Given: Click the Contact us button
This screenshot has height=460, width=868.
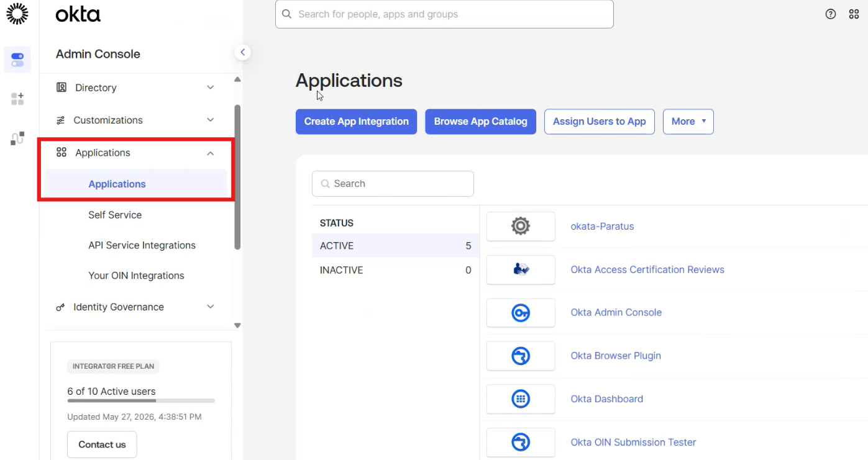Looking at the screenshot, I should (102, 444).
